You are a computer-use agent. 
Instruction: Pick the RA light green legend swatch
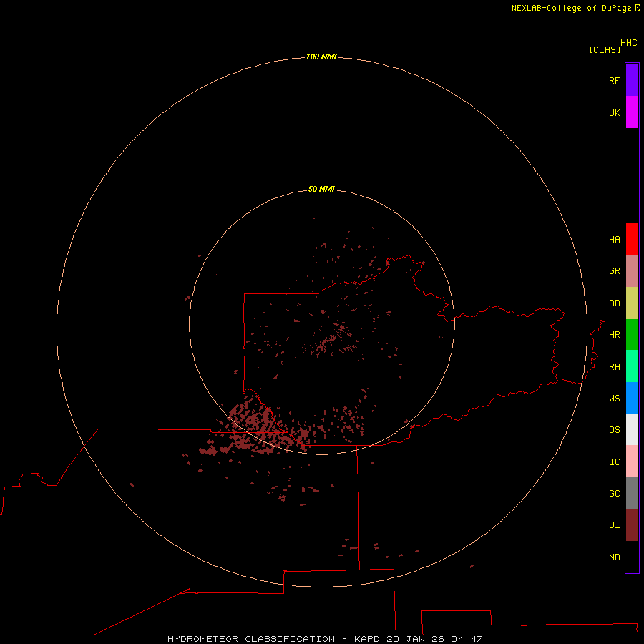click(632, 366)
